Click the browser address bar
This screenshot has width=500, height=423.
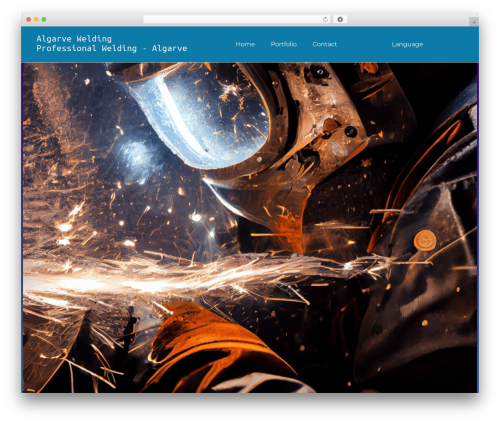pos(237,20)
